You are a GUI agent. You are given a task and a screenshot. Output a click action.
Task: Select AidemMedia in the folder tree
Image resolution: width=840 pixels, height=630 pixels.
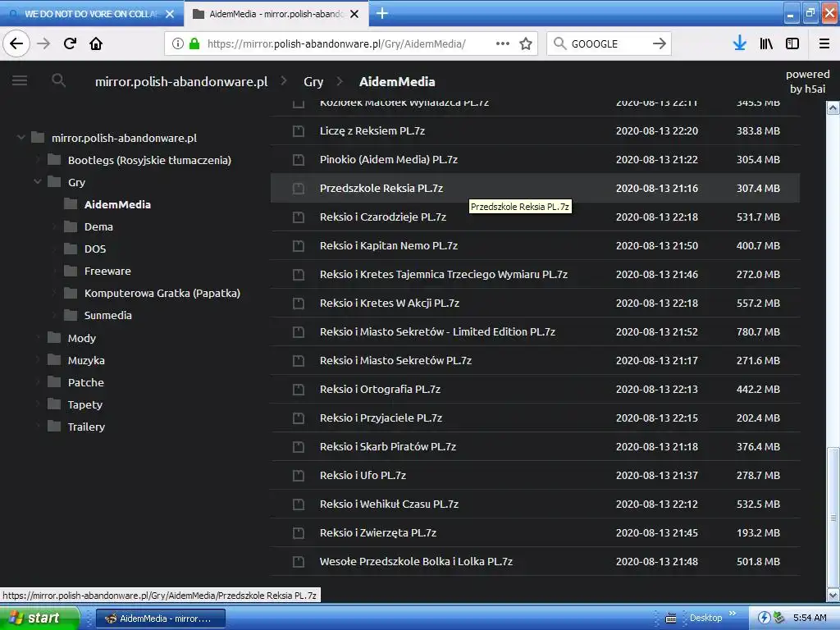pos(117,204)
